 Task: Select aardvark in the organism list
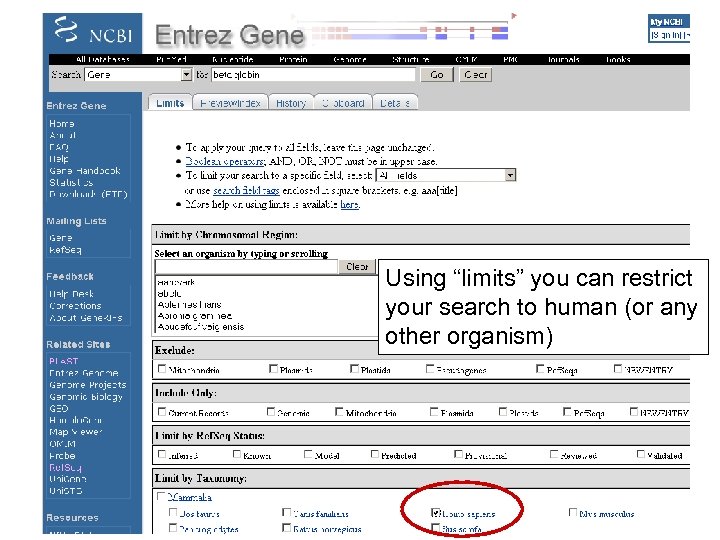click(176, 282)
